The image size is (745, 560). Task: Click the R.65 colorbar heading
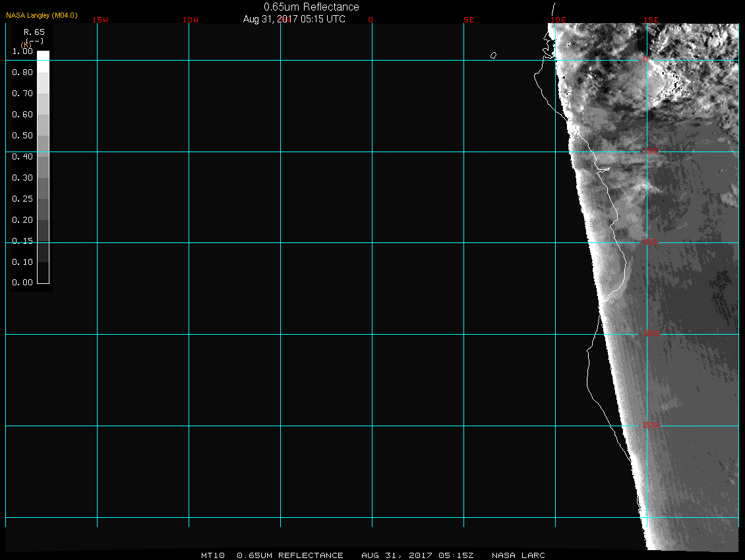(33, 32)
